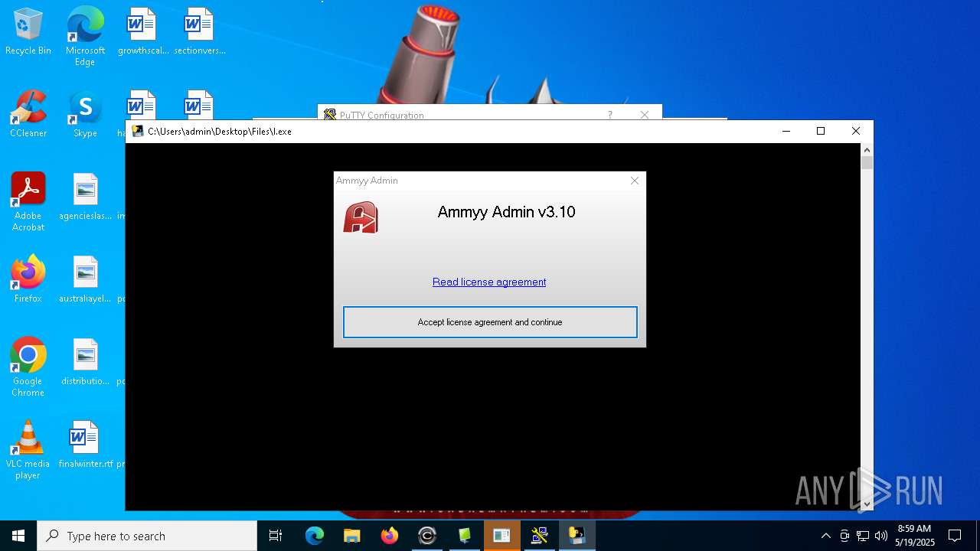Launch CCleaner desktop shortcut
The width and height of the screenshot is (980, 551).
(x=28, y=115)
